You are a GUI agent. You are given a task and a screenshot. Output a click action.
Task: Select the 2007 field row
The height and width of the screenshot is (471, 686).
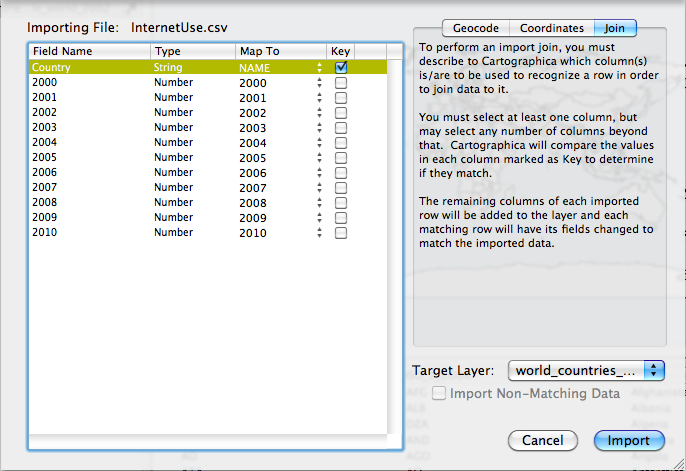[90, 188]
